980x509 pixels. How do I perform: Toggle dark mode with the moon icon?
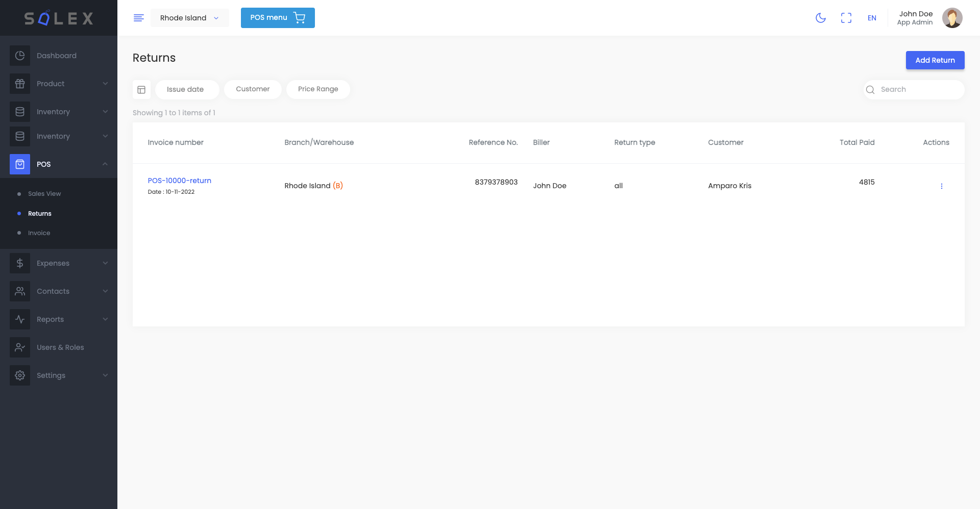point(821,18)
